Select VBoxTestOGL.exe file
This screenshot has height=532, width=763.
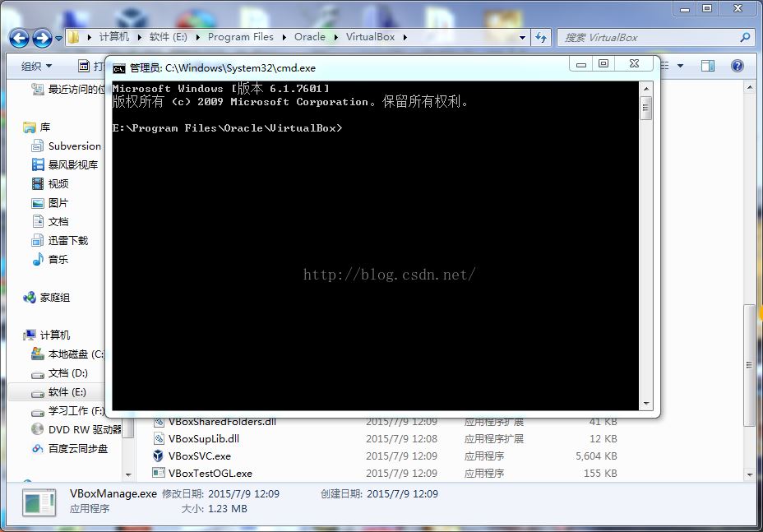(x=210, y=474)
